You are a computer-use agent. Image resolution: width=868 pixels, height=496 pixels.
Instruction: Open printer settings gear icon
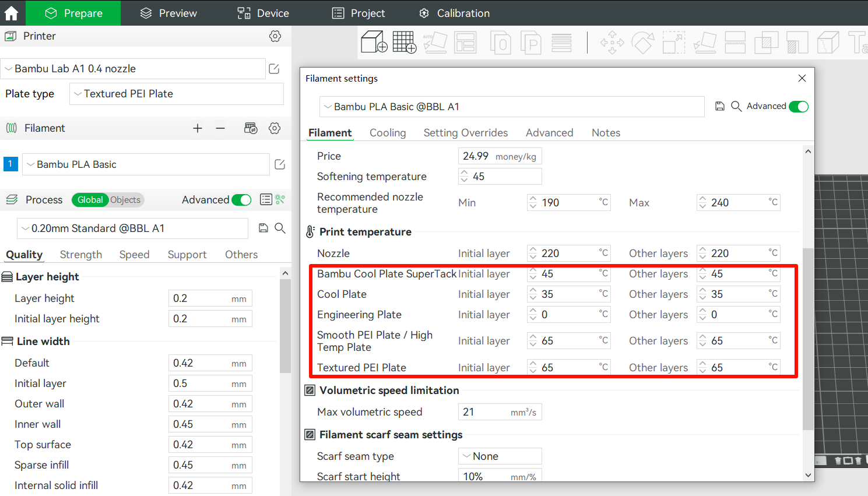275,36
